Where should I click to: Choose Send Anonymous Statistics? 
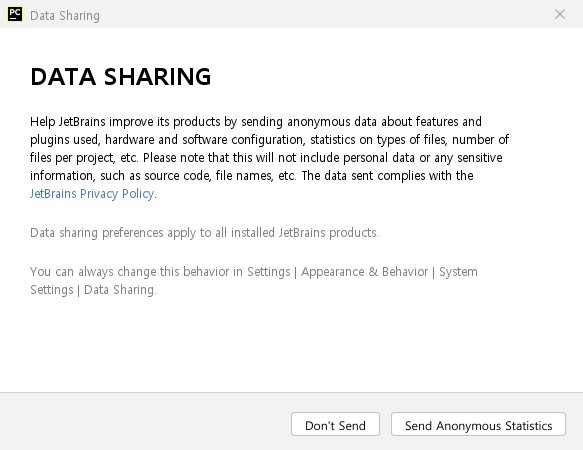point(478,424)
